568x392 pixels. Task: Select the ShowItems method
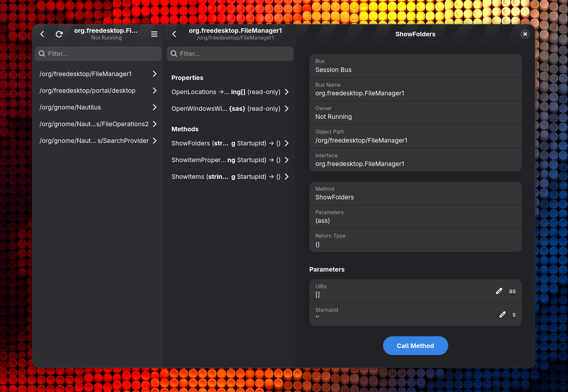pos(230,177)
